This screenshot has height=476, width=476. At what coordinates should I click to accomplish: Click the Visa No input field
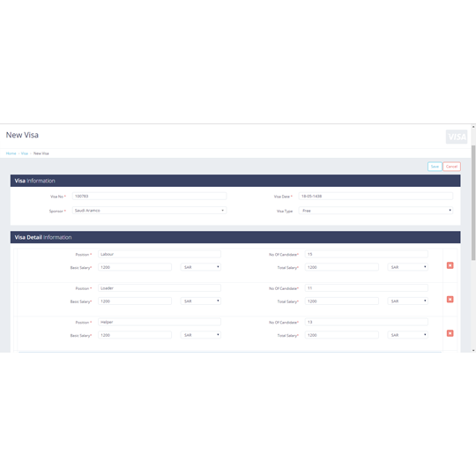click(149, 196)
